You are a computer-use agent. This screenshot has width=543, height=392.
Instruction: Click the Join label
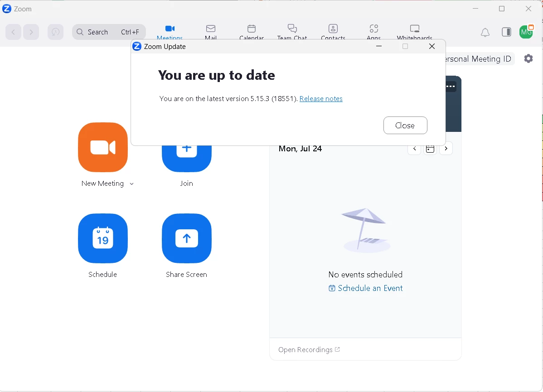186,184
